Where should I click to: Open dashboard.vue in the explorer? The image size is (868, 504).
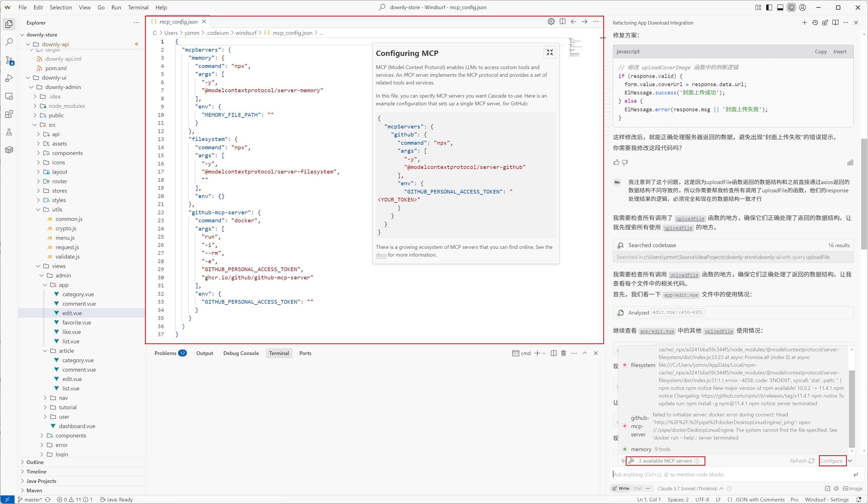tap(76, 426)
